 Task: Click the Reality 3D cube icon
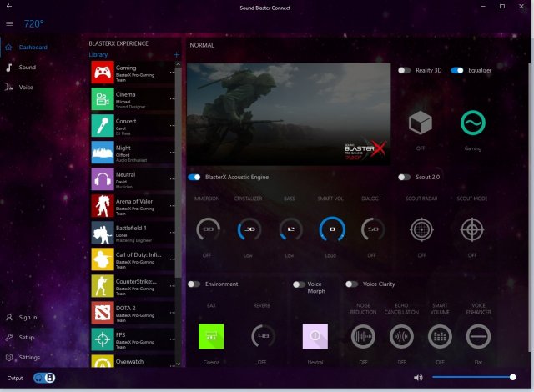(x=421, y=123)
